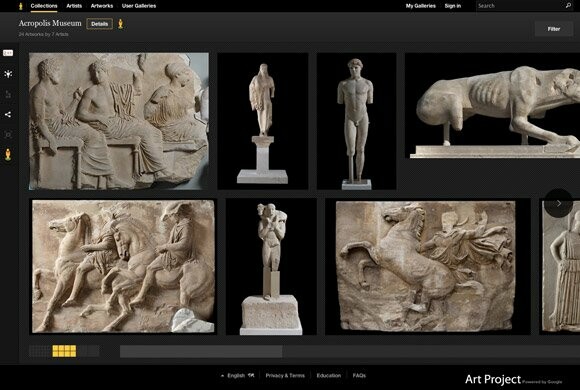Open the Privacy & Terms link
Viewport: 580px width, 390px height.
(285, 376)
